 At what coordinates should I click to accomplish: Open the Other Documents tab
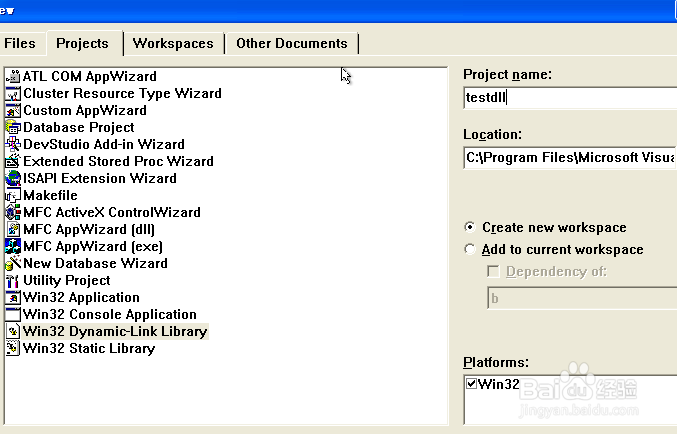coord(292,43)
